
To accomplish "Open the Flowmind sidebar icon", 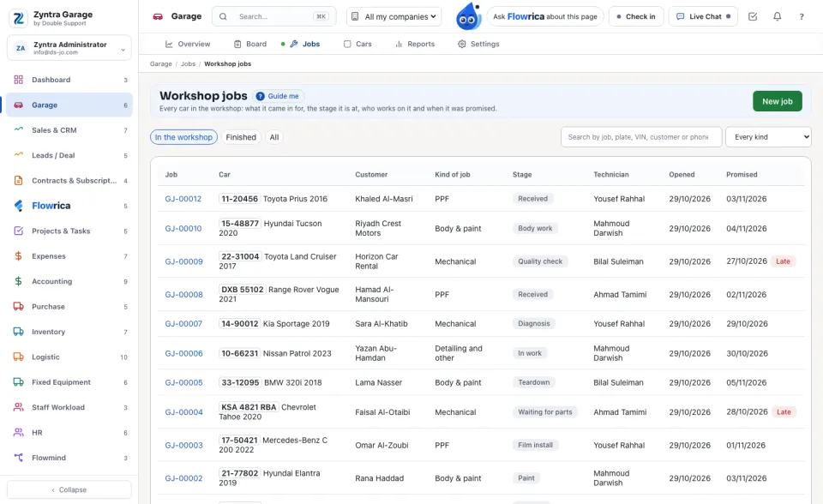I will click(x=18, y=458).
